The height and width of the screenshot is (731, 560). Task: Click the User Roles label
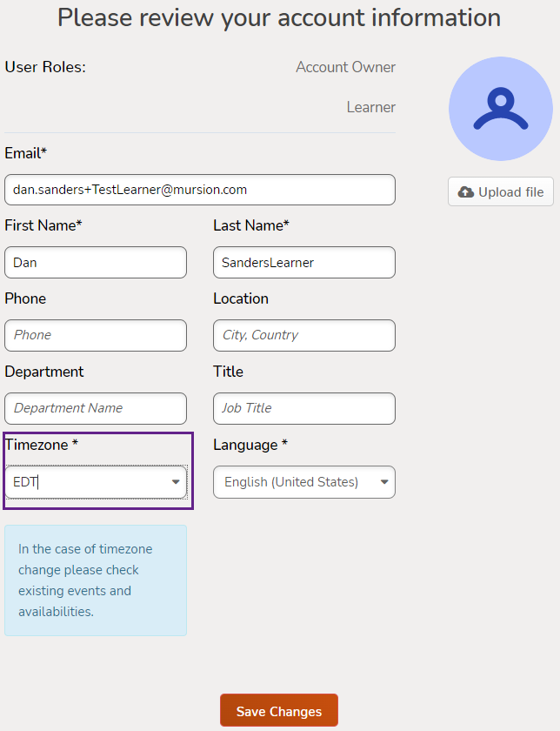[45, 67]
